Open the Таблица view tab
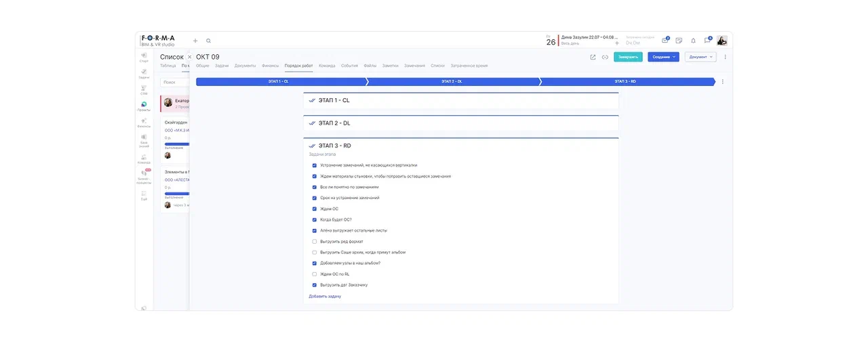868x342 pixels. coord(167,66)
